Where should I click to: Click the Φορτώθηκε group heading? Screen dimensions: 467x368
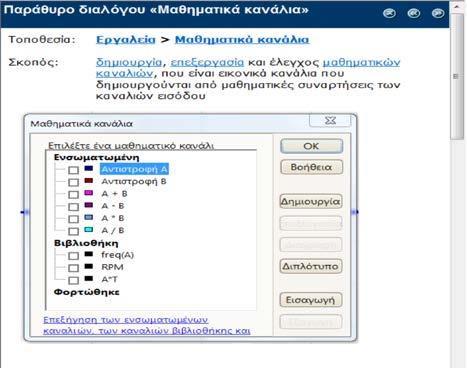87,292
